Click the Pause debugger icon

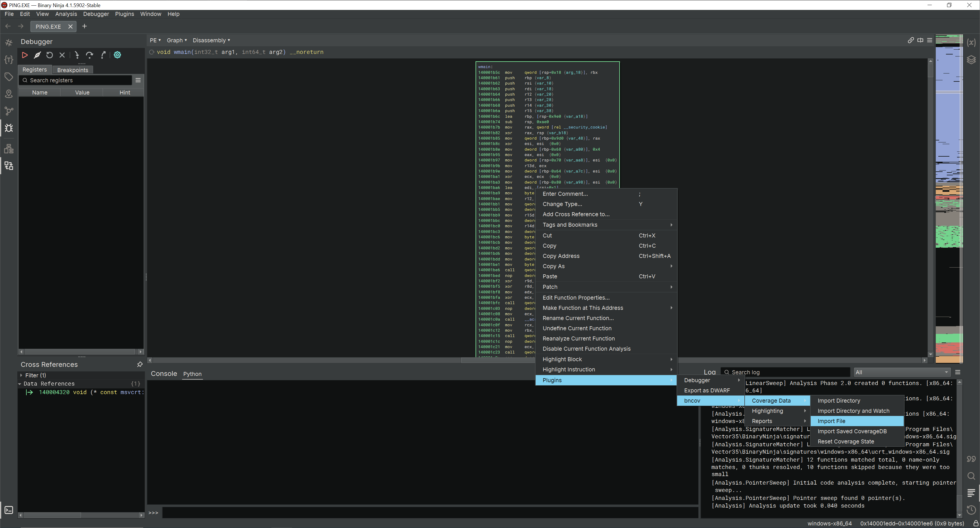tap(37, 55)
